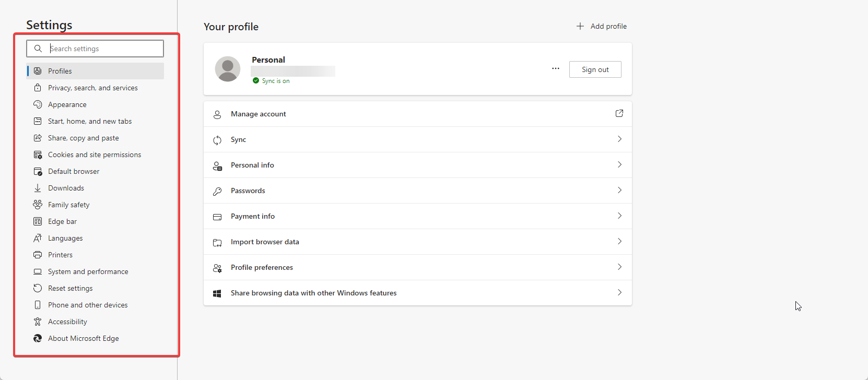Expand the Import browser data chevron

(x=619, y=241)
